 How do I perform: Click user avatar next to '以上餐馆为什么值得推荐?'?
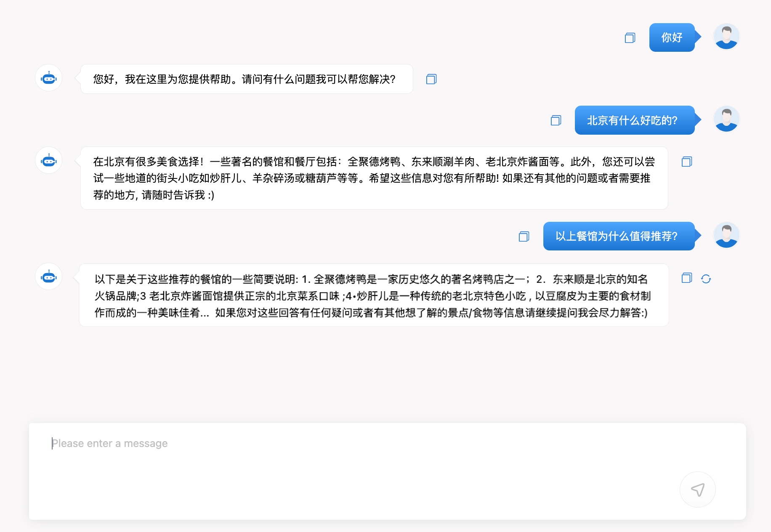point(726,235)
